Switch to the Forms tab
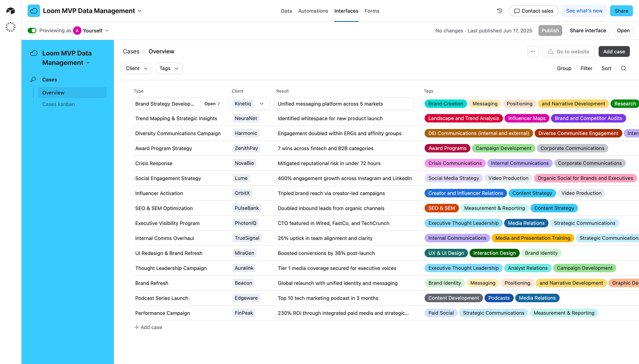 coord(372,11)
